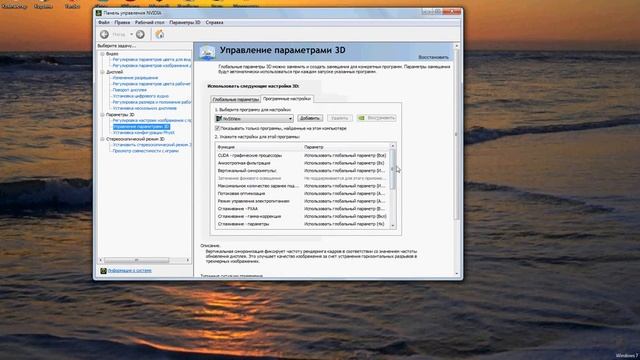Click the NVIDIA title bar icon

click(x=99, y=13)
